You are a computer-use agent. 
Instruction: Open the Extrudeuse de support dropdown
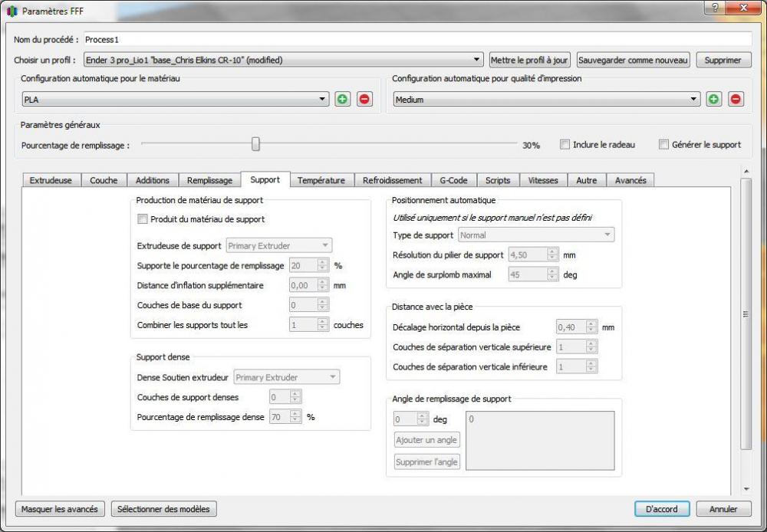click(x=279, y=245)
